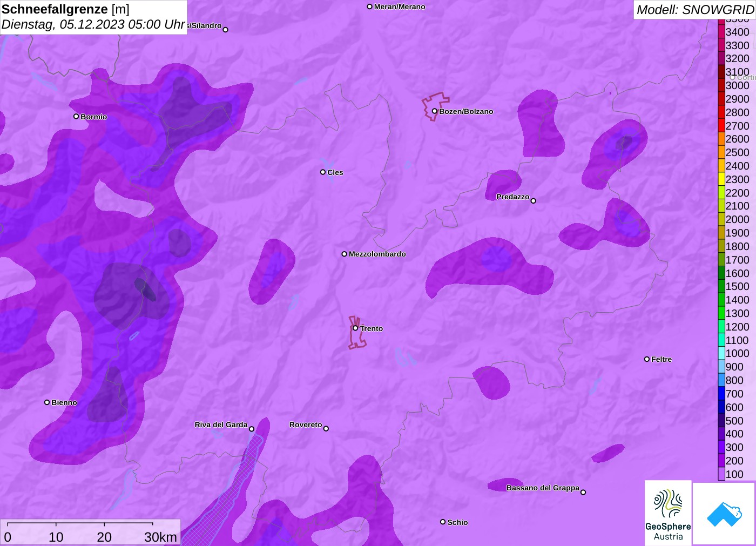Pick the 1000 m cyan legend swatch
This screenshot has width=756, height=546.
721,353
